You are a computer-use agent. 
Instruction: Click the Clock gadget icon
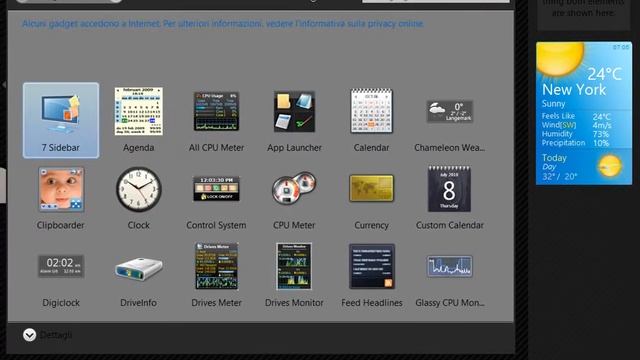(x=138, y=189)
